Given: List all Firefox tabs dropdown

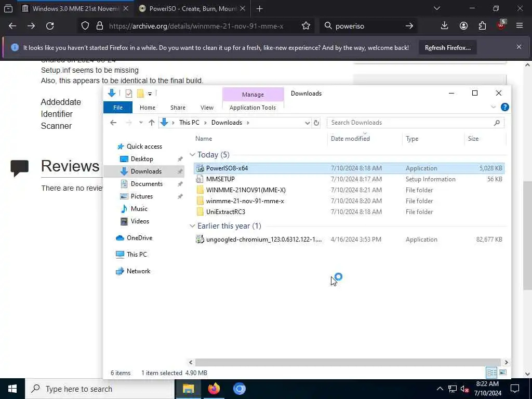Looking at the screenshot, I should [x=436, y=9].
